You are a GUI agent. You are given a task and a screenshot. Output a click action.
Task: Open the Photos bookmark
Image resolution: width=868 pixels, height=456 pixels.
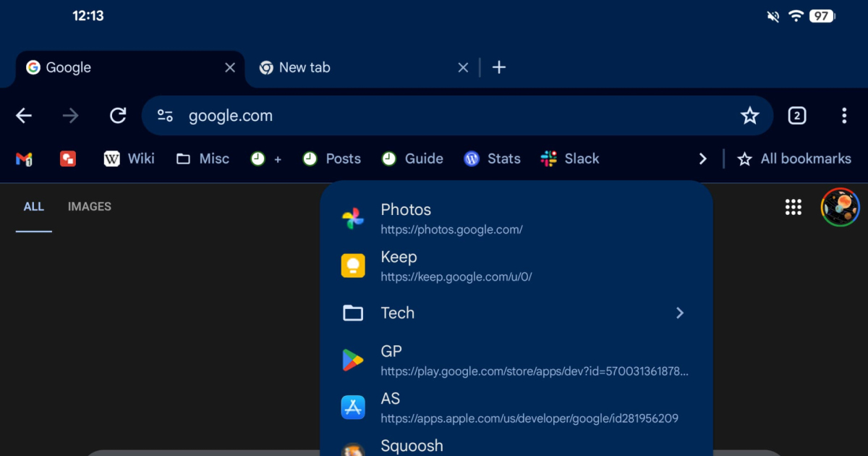click(x=515, y=218)
